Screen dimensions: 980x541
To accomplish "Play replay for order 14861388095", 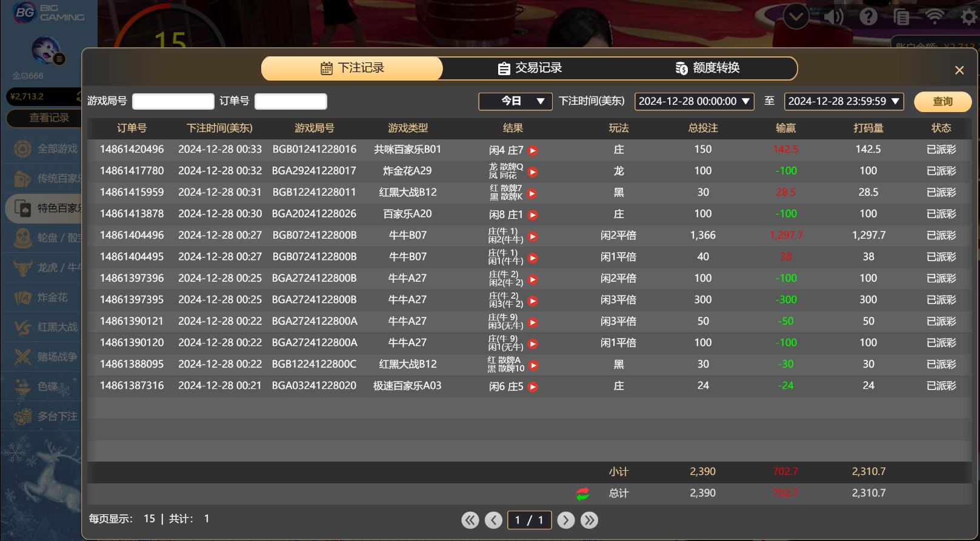I will (x=533, y=365).
